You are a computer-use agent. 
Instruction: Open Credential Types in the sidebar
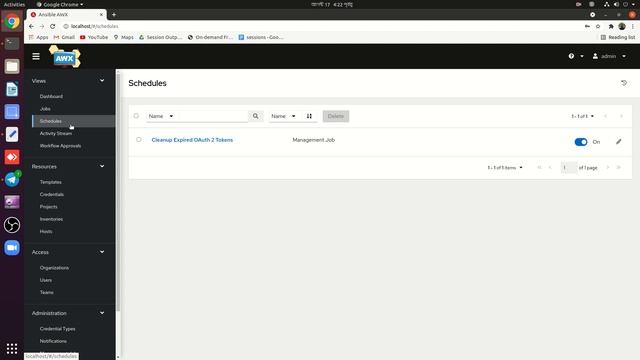[58, 329]
